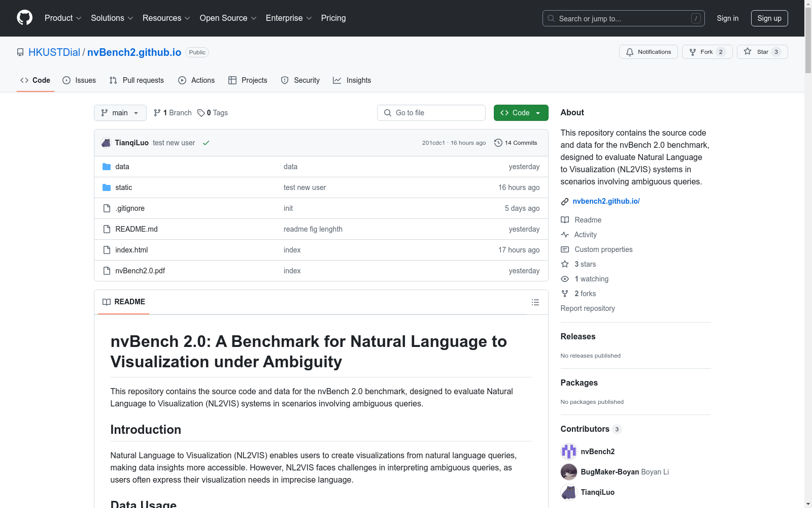
Task: Expand the Product menu
Action: pyautogui.click(x=63, y=18)
